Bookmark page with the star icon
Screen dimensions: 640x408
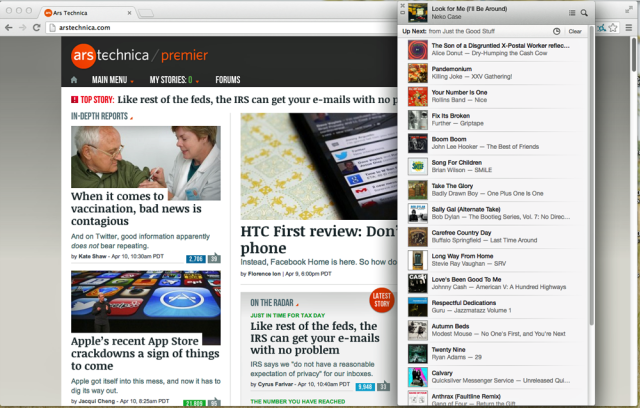(613, 28)
